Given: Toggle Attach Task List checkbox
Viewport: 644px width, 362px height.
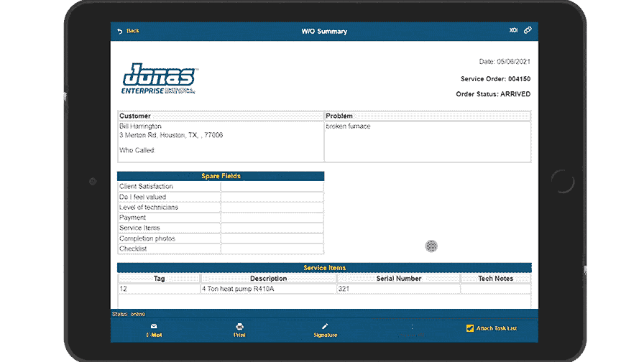Looking at the screenshot, I should pos(470,328).
